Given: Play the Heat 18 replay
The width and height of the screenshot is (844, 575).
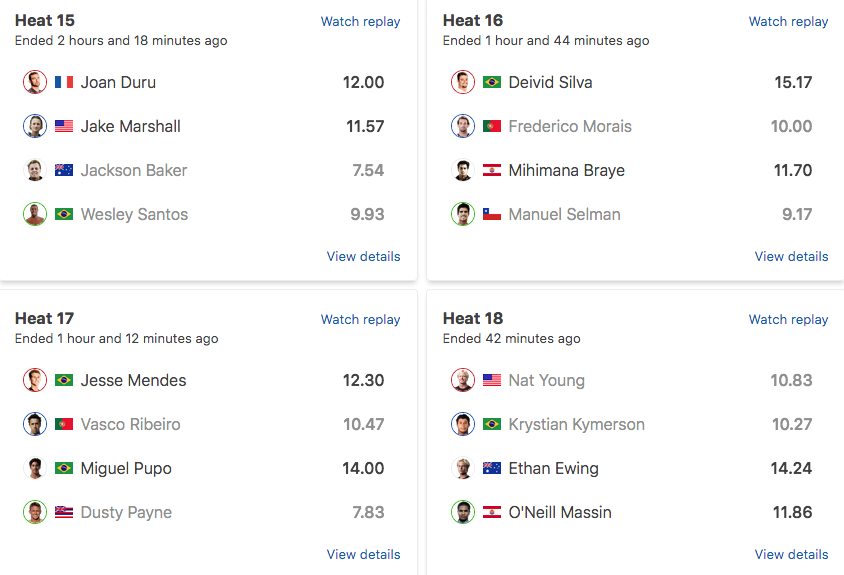Looking at the screenshot, I should pos(789,319).
